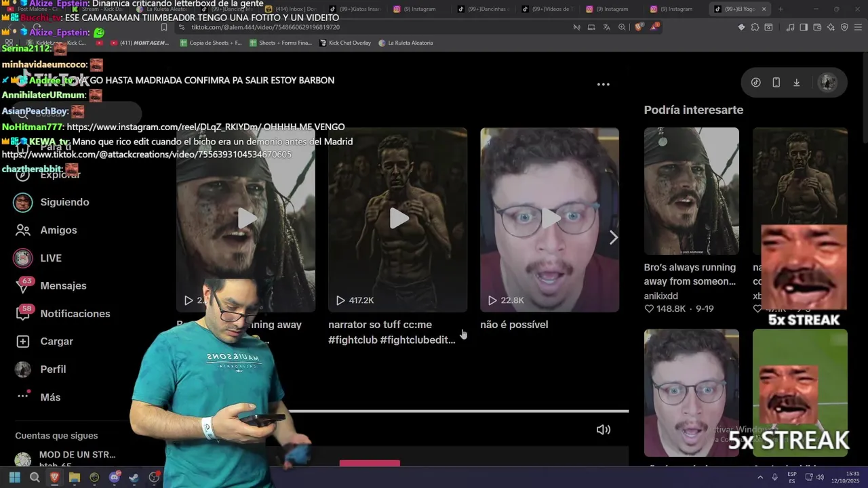Screen dimensions: 868x488
Task: Open File Explorer from the taskbar
Action: coord(75,478)
